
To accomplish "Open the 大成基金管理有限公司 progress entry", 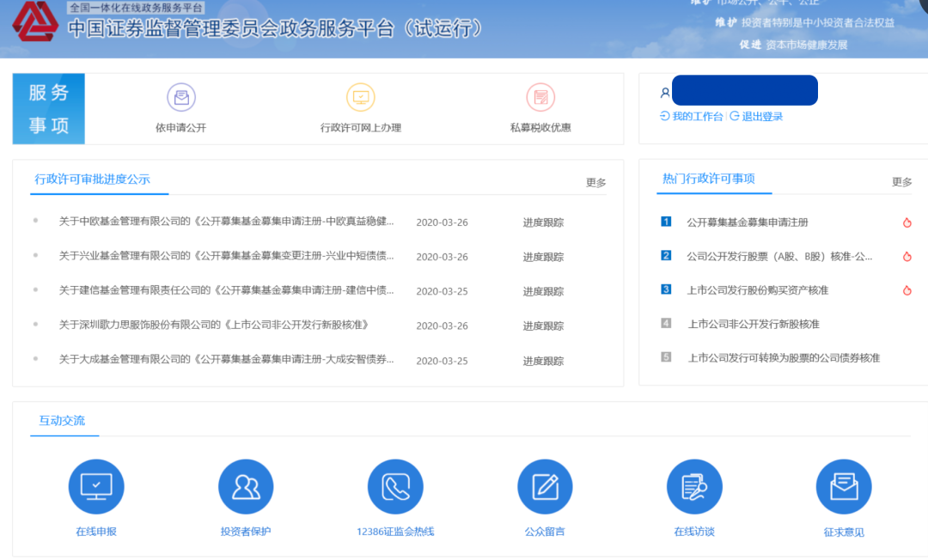I will pyautogui.click(x=226, y=359).
